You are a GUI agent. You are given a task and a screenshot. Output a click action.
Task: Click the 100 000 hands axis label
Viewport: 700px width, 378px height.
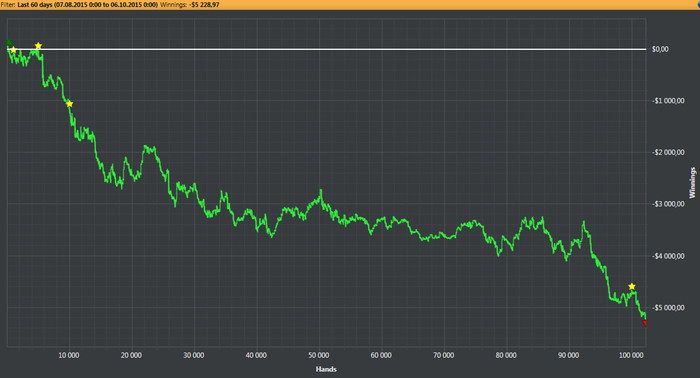pos(631,355)
